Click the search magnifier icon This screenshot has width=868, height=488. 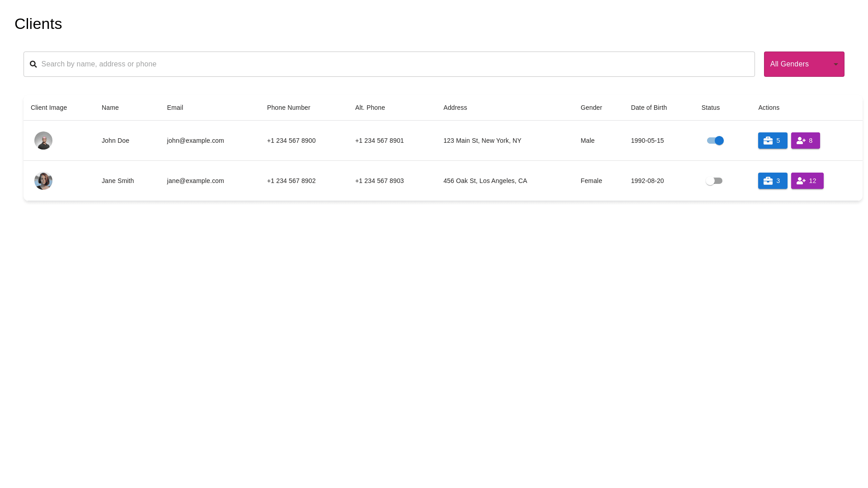coord(33,64)
